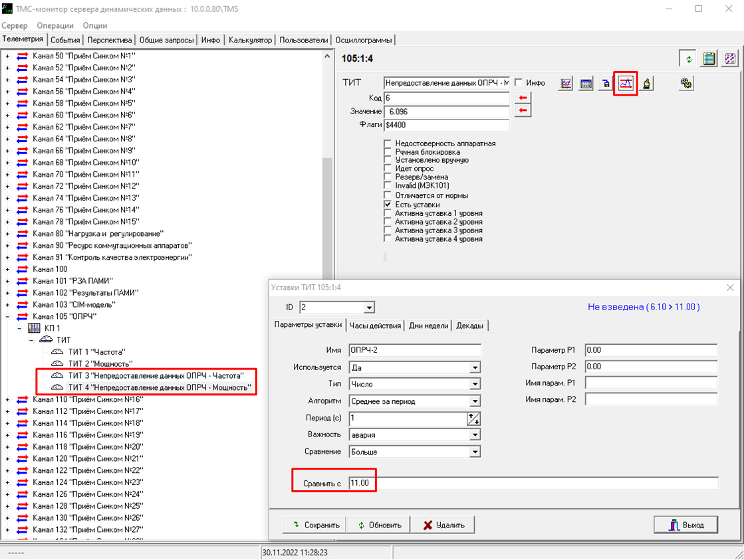The width and height of the screenshot is (744, 560).
Task: Open the 'Сравнение' dropdown showing Больше
Action: [x=475, y=452]
